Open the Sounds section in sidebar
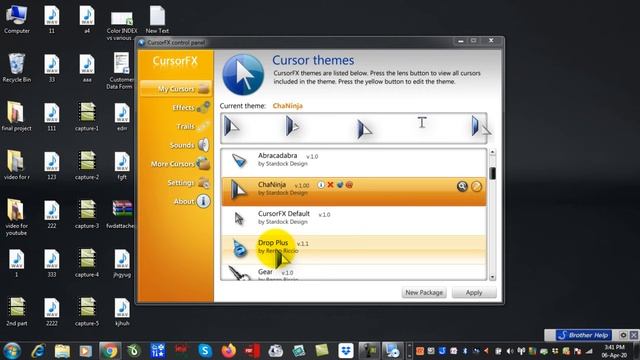640x360 pixels. coord(189,145)
